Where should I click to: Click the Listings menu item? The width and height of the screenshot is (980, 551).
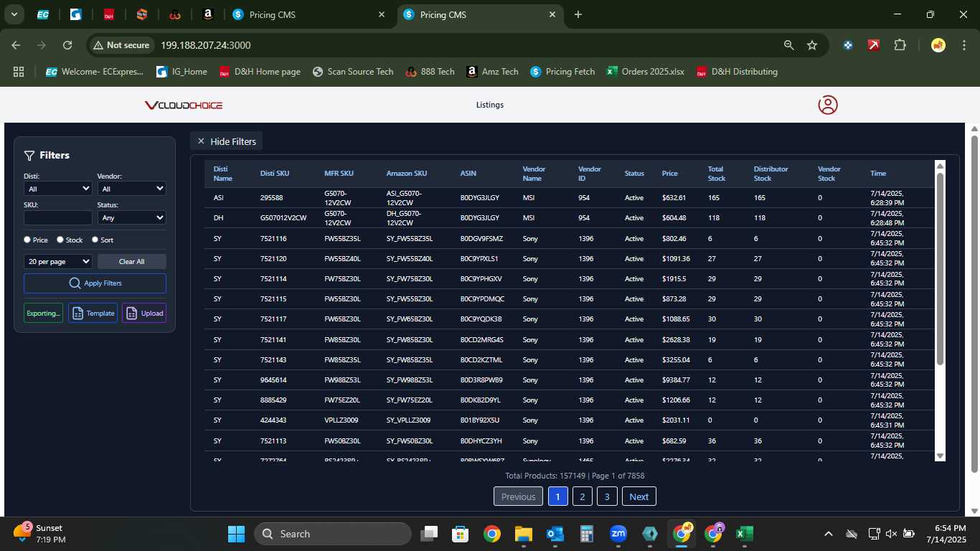pyautogui.click(x=490, y=105)
